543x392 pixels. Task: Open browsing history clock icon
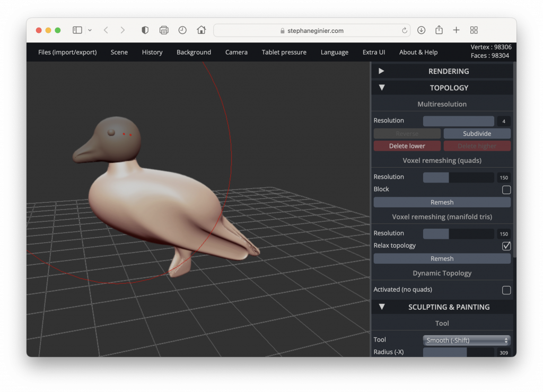point(182,30)
